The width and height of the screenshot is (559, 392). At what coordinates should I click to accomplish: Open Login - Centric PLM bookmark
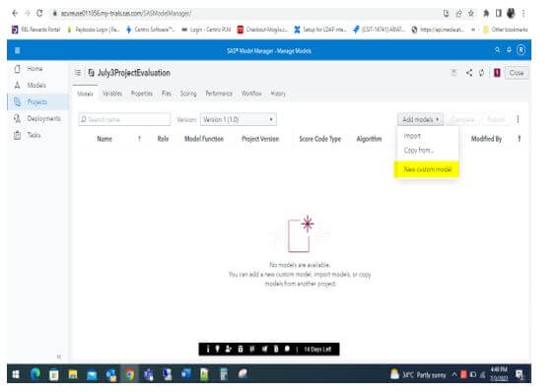[206, 30]
